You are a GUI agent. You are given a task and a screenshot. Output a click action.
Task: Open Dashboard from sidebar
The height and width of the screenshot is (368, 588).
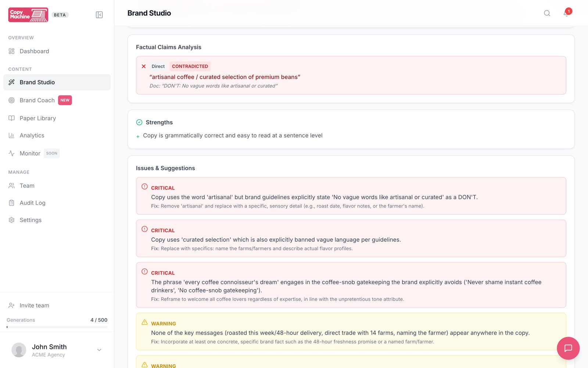pyautogui.click(x=57, y=51)
